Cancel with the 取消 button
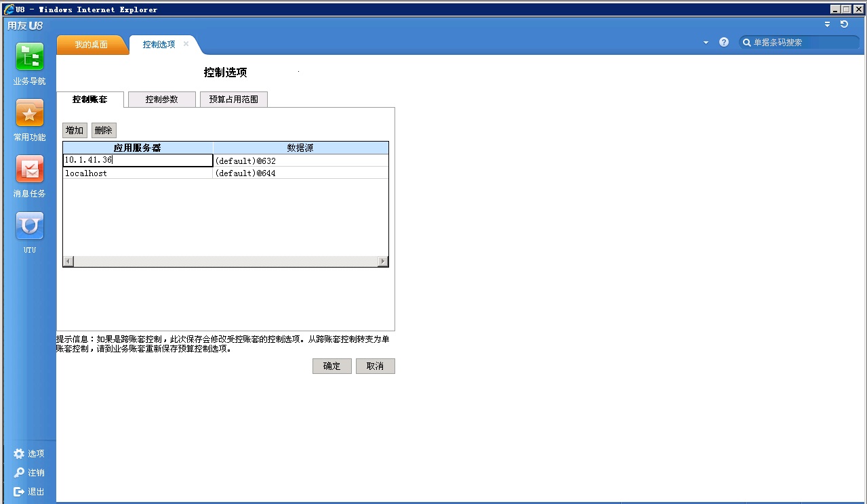This screenshot has width=867, height=504. point(376,366)
